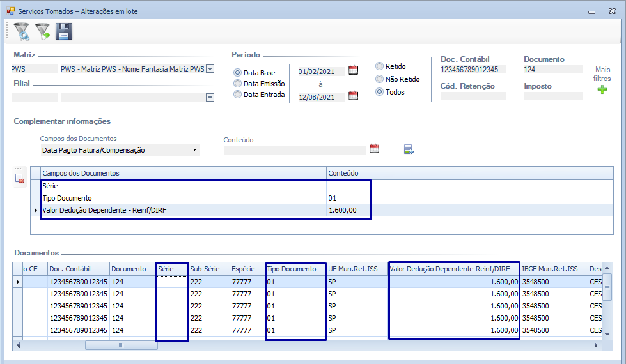Screen dimensions: 626x364
Task: Choose the Não Retido radio option
Action: (380, 79)
